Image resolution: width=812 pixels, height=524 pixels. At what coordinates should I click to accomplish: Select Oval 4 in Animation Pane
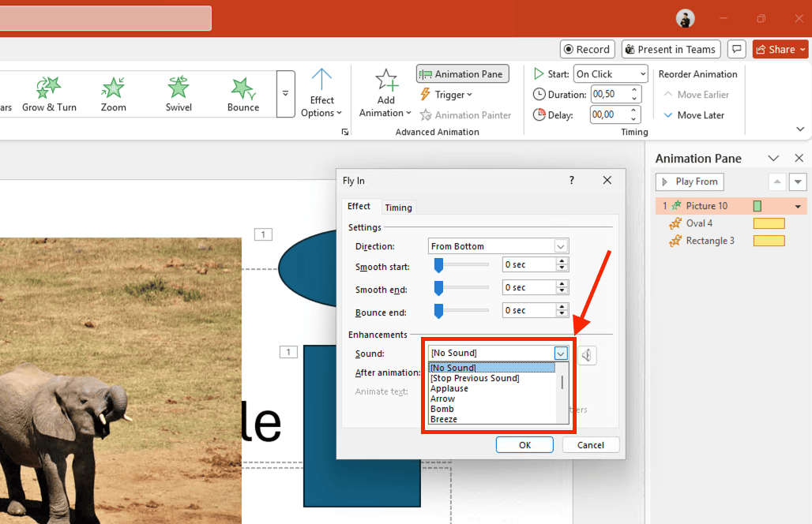click(699, 223)
